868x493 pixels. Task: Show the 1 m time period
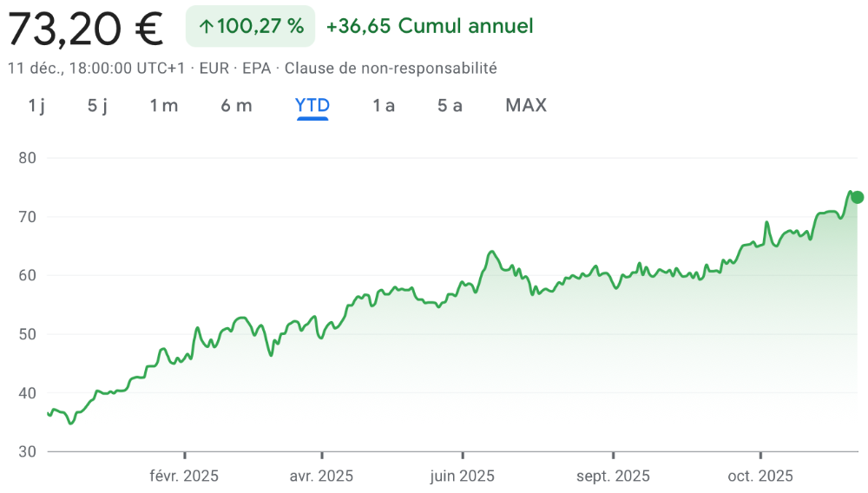(163, 106)
